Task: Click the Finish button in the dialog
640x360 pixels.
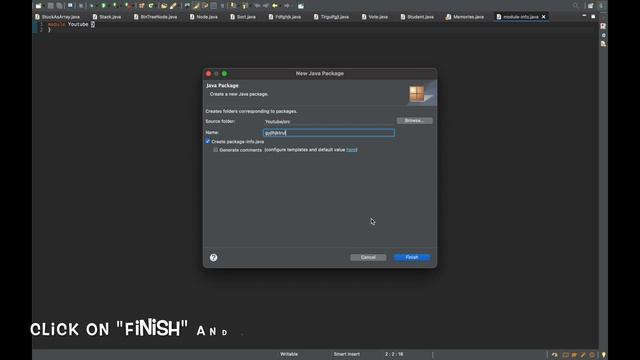Action: tap(412, 257)
